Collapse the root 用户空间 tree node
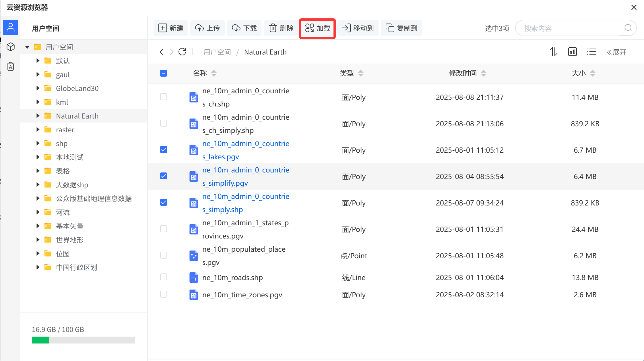Screen dimensions: 644x361 coord(27,47)
